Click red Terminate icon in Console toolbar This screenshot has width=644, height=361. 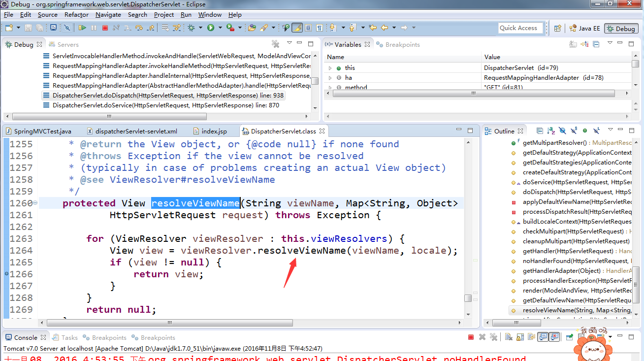pyautogui.click(x=471, y=337)
